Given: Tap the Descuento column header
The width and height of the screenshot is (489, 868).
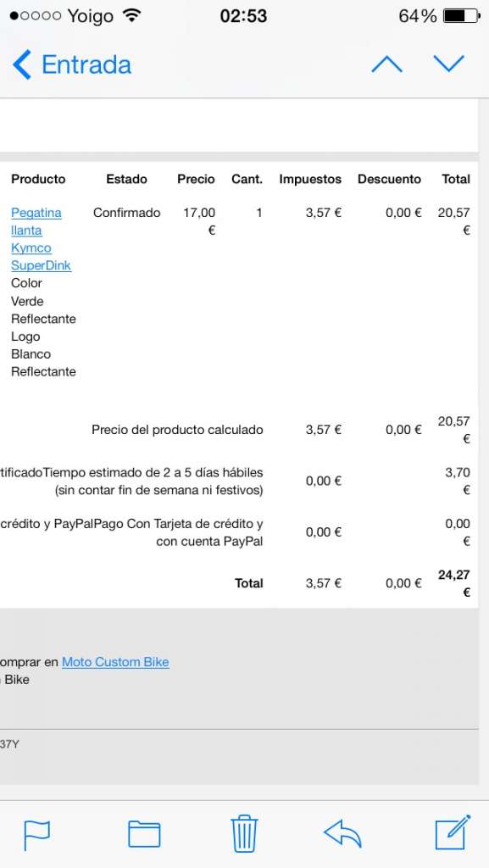Looking at the screenshot, I should (x=390, y=179).
